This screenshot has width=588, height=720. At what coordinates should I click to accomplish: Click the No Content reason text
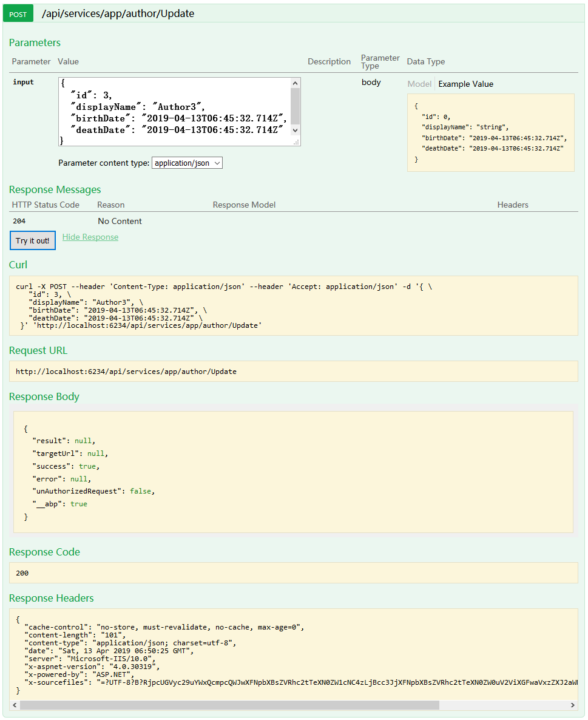tap(120, 221)
